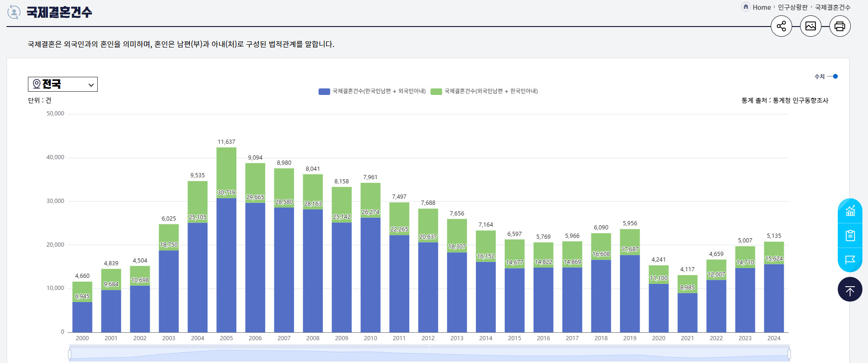The width and height of the screenshot is (868, 363).
Task: Open the bar chart icon in the floating menu
Action: tap(850, 211)
